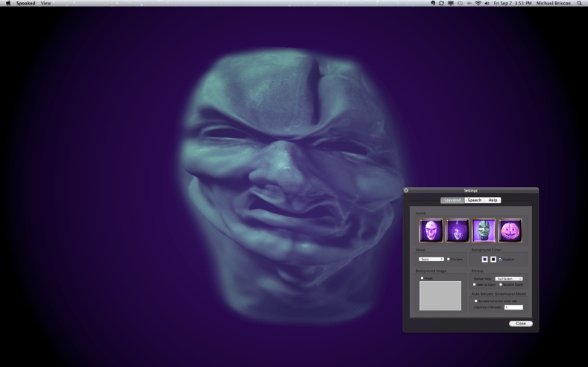Open the Apple menu
Image resolution: width=588 pixels, height=367 pixels.
(x=7, y=3)
